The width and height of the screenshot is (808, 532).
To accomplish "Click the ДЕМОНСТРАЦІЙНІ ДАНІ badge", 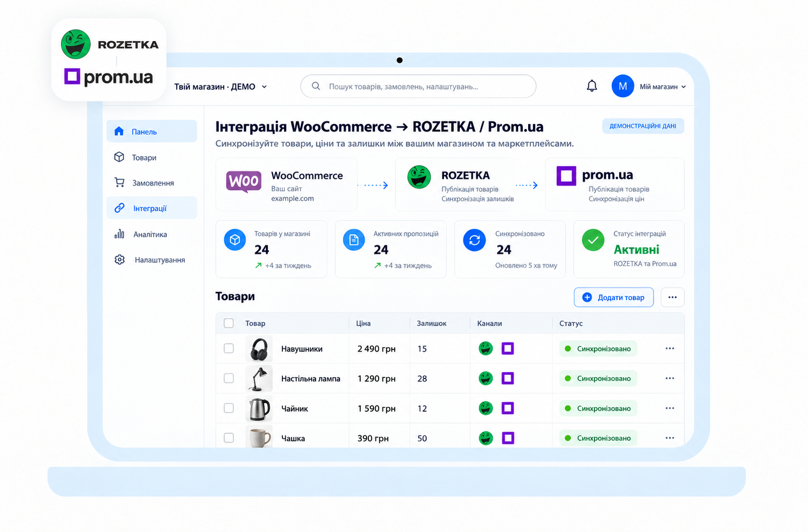I will coord(643,126).
